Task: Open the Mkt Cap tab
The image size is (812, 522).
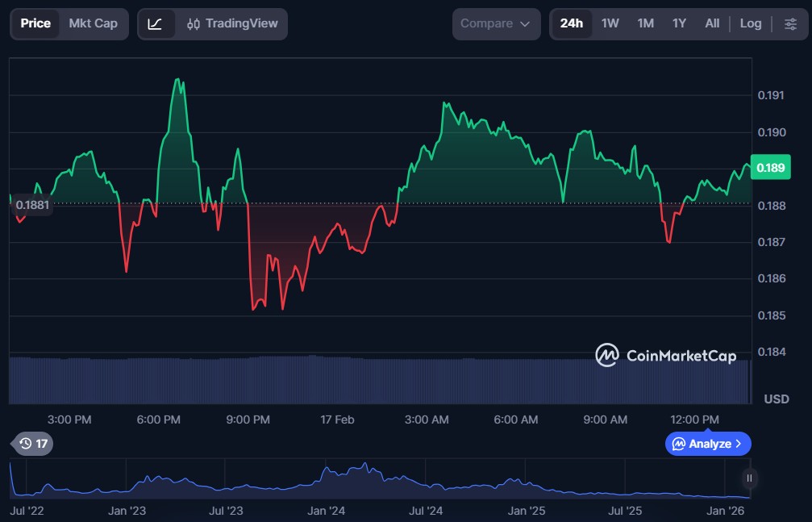Action: 93,23
